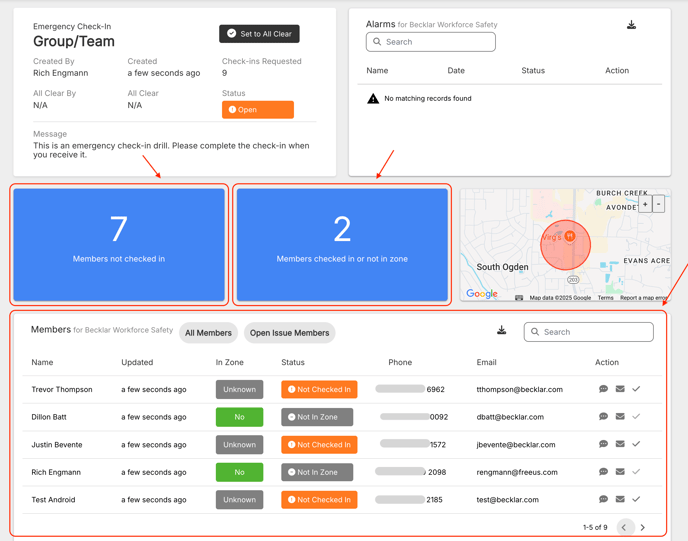Image resolution: width=688 pixels, height=541 pixels.
Task: Send chat message to Test Android
Action: tap(603, 499)
